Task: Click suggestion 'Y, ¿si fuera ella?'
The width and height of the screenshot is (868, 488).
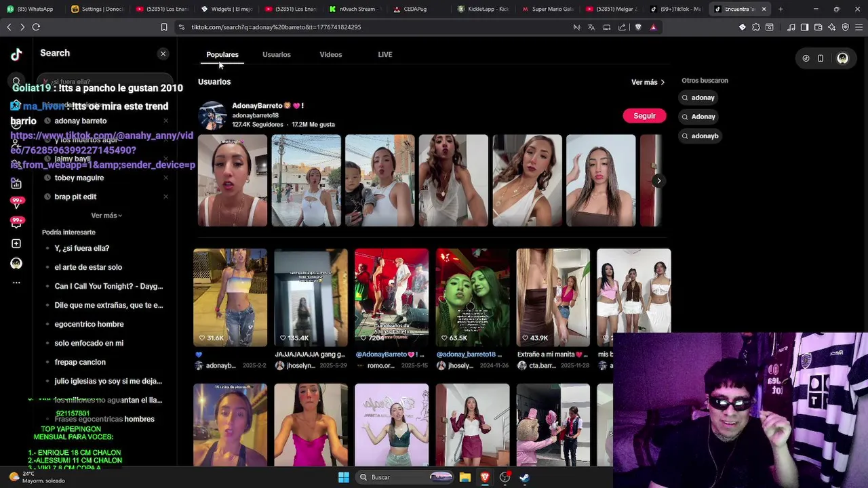Action: 82,248
